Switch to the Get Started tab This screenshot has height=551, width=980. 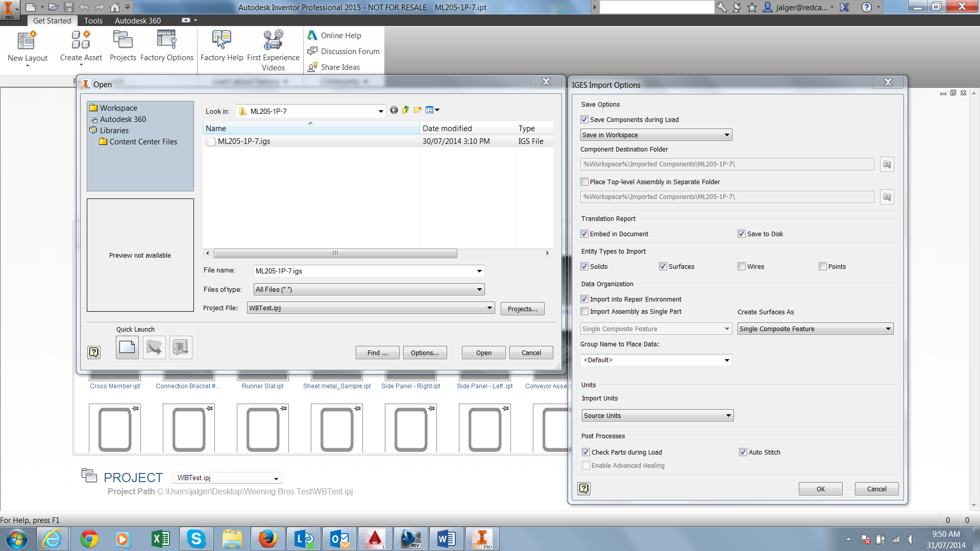click(52, 21)
